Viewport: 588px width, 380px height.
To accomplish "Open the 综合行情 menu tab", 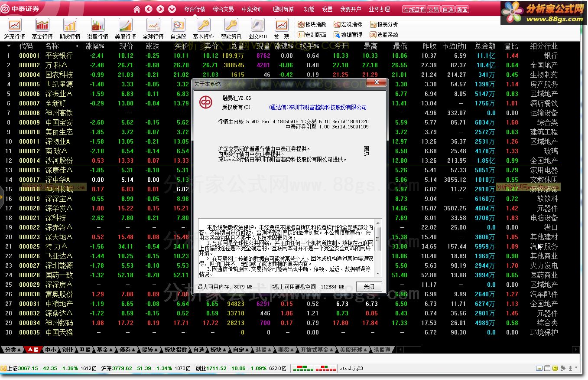I will 195,9.
